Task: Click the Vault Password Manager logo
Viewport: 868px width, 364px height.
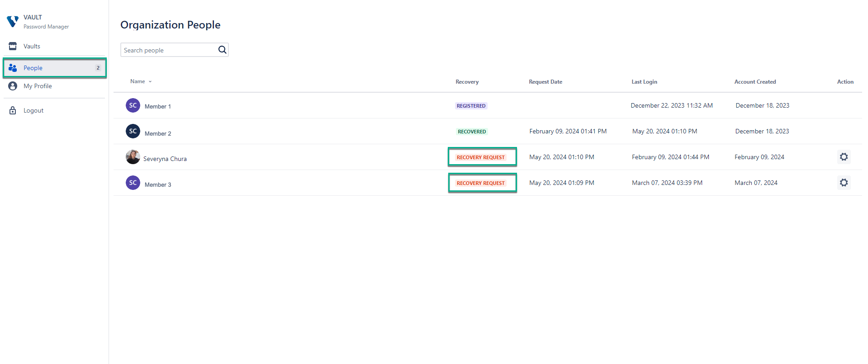Action: 13,21
